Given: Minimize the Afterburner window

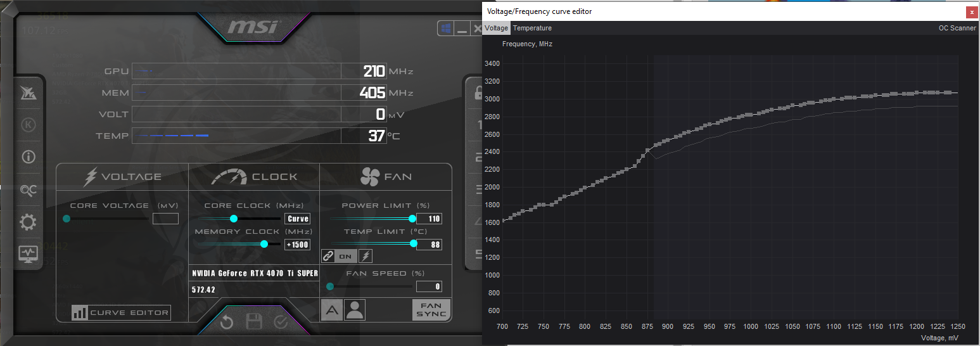Looking at the screenshot, I should click(462, 29).
